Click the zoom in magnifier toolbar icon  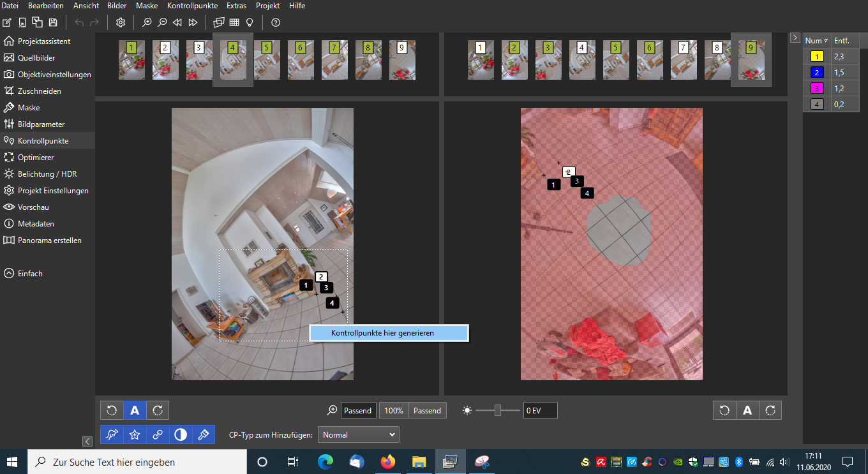click(x=147, y=22)
